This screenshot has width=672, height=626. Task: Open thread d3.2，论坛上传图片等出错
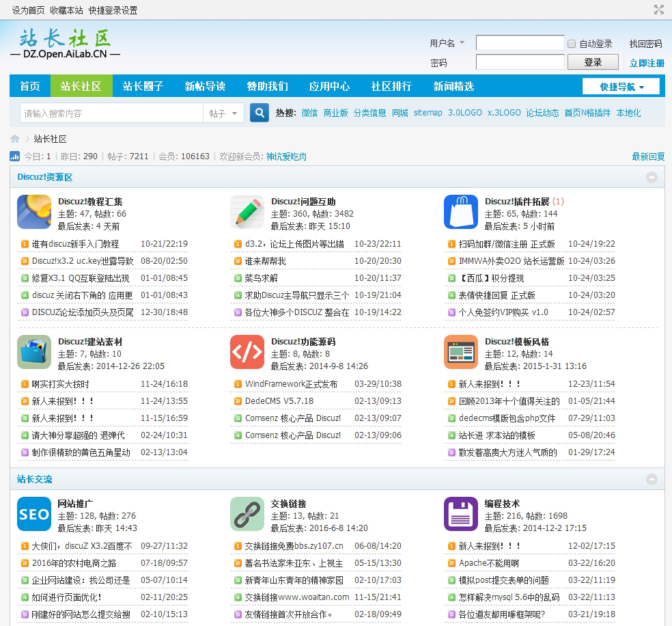294,244
